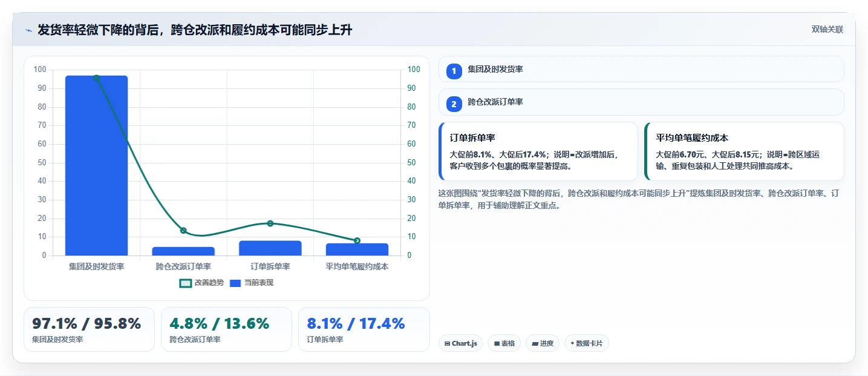Viewport: 868px width, 376px height.
Task: Toggle the 改善趋势 legend item
Action: click(x=202, y=283)
